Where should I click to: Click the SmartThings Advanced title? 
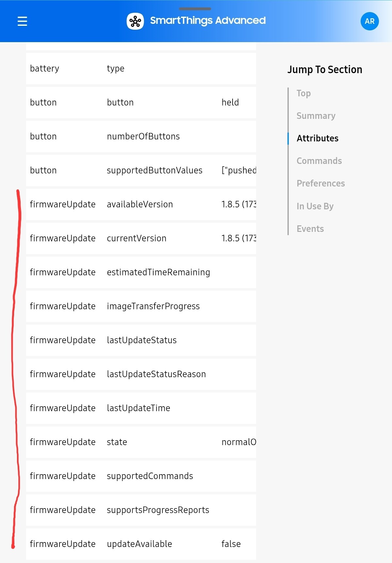click(x=208, y=21)
